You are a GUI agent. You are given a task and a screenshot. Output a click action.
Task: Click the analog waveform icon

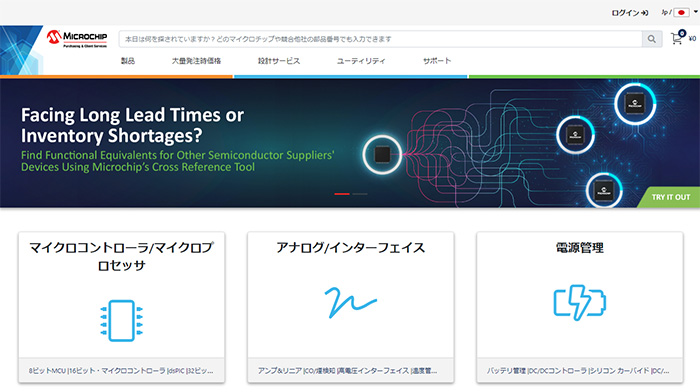[350, 302]
